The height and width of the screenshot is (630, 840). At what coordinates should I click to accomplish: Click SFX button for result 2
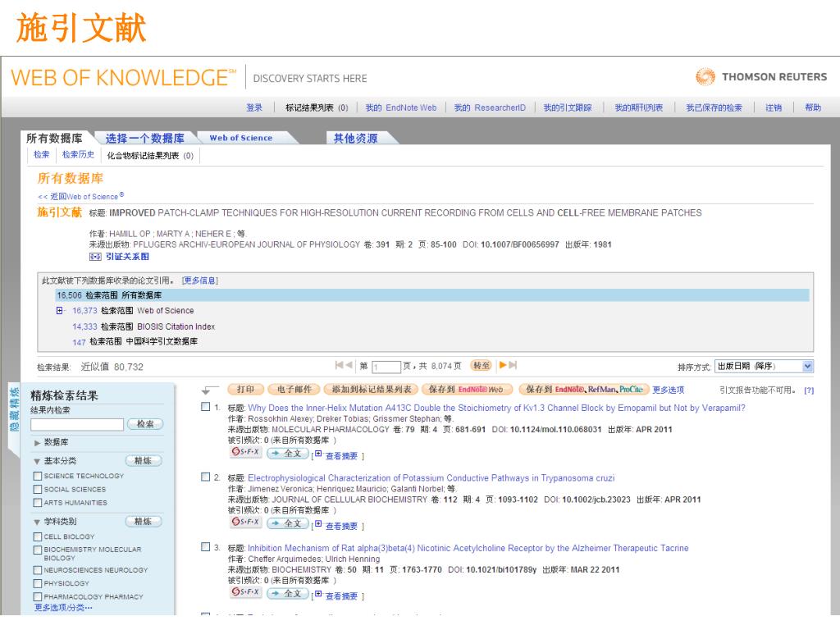[245, 523]
